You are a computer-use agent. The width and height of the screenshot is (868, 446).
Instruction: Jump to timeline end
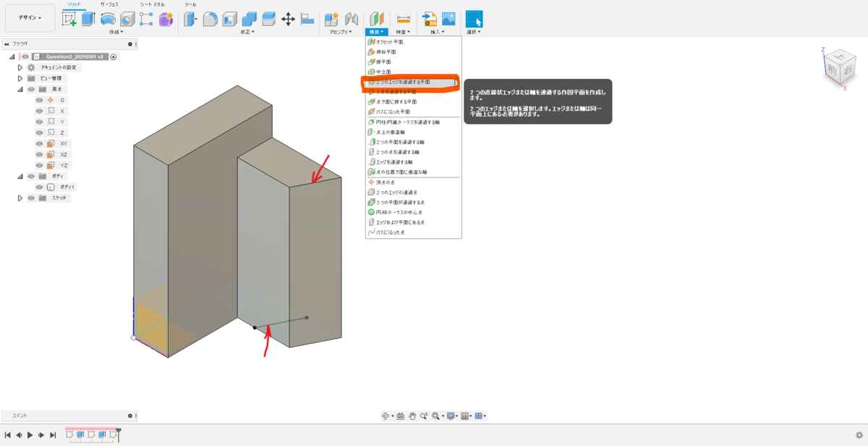(53, 435)
